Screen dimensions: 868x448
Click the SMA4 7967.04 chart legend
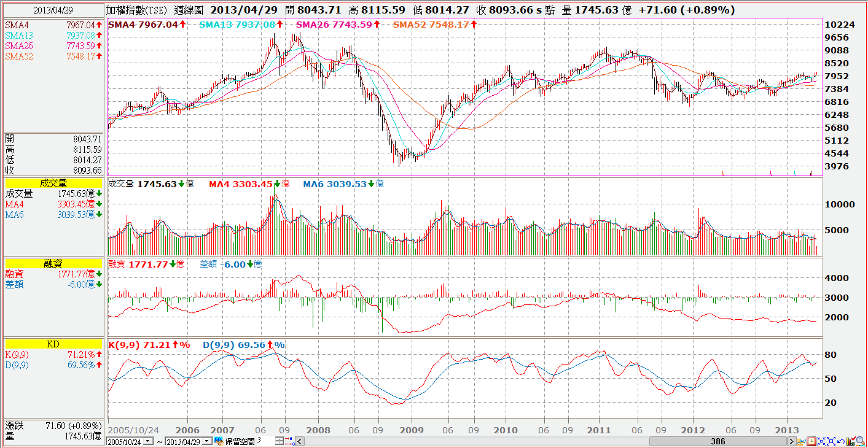pyautogui.click(x=147, y=25)
